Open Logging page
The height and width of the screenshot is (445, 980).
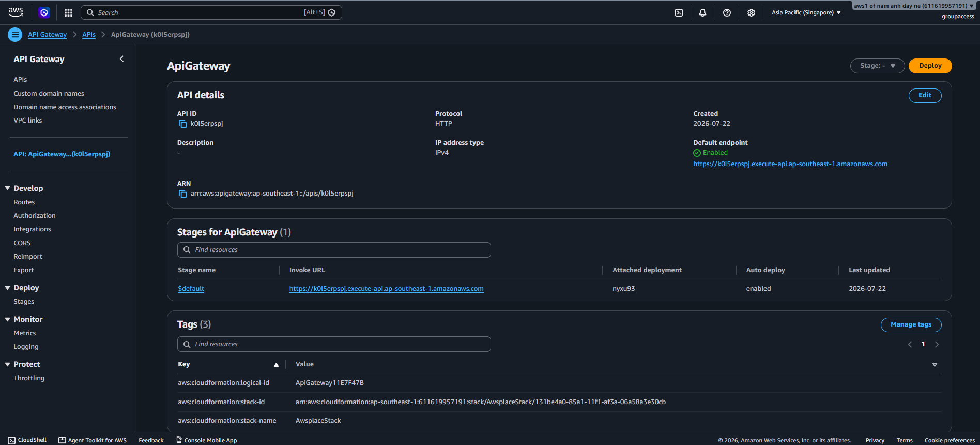click(x=26, y=347)
